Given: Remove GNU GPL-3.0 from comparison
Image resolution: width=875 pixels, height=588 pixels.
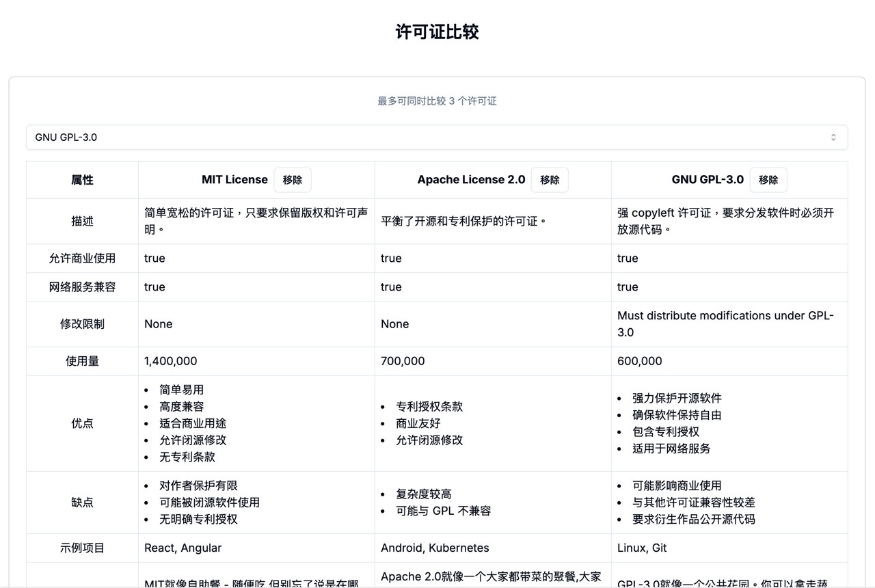Looking at the screenshot, I should tap(768, 180).
